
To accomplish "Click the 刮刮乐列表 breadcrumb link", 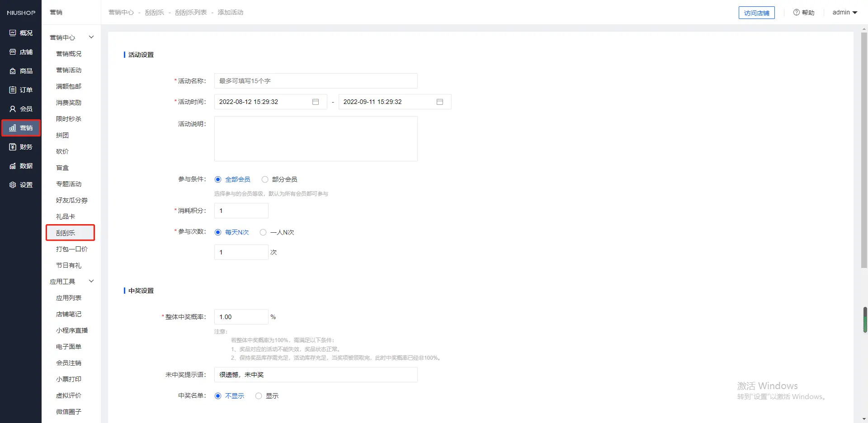I will tap(191, 12).
